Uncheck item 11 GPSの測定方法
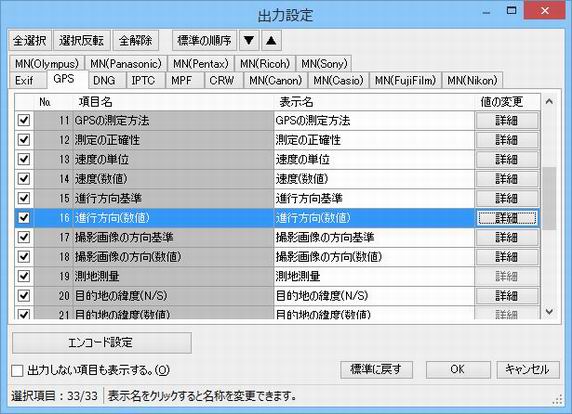This screenshot has width=572, height=414. coord(24,120)
